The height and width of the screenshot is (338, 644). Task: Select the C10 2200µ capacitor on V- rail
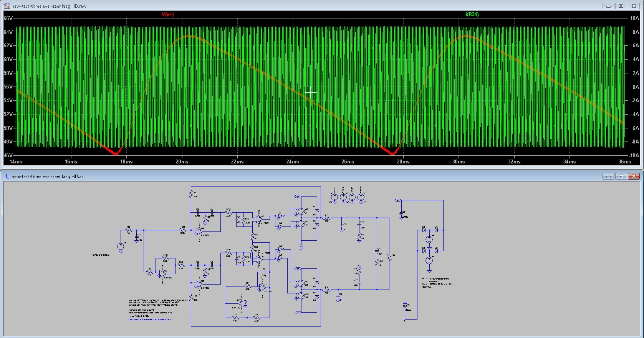point(406,307)
